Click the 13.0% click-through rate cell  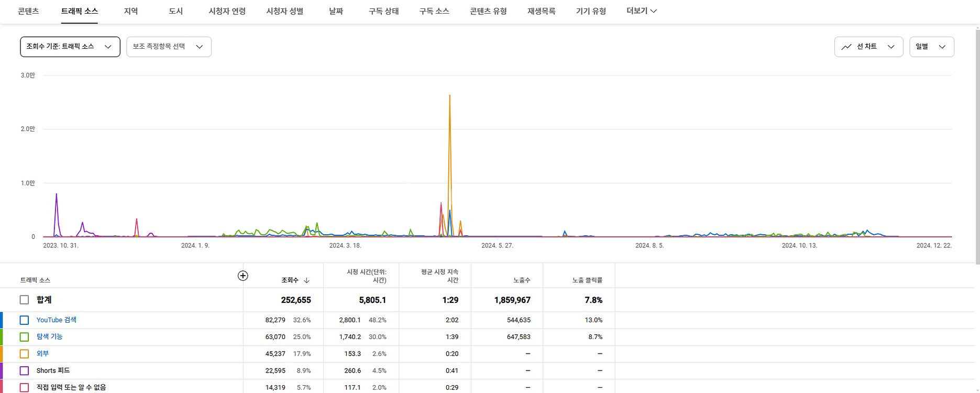pos(593,320)
